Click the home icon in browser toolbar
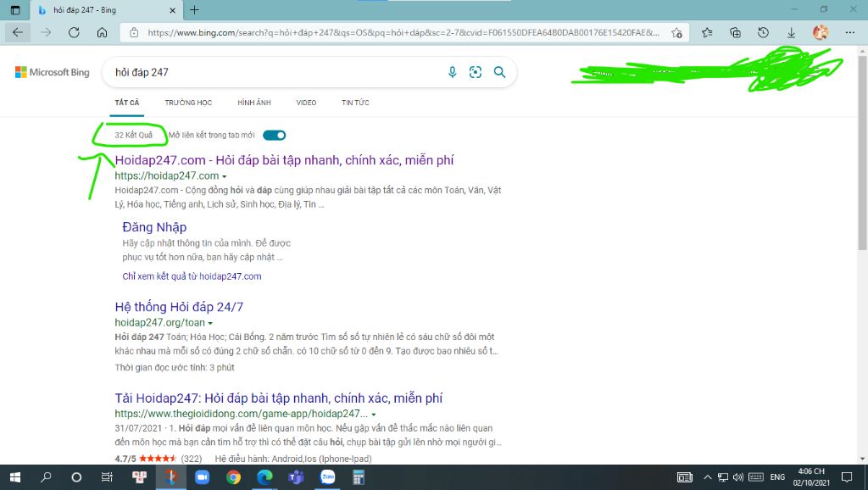Screen dimensions: 868x490 pyautogui.click(x=103, y=31)
